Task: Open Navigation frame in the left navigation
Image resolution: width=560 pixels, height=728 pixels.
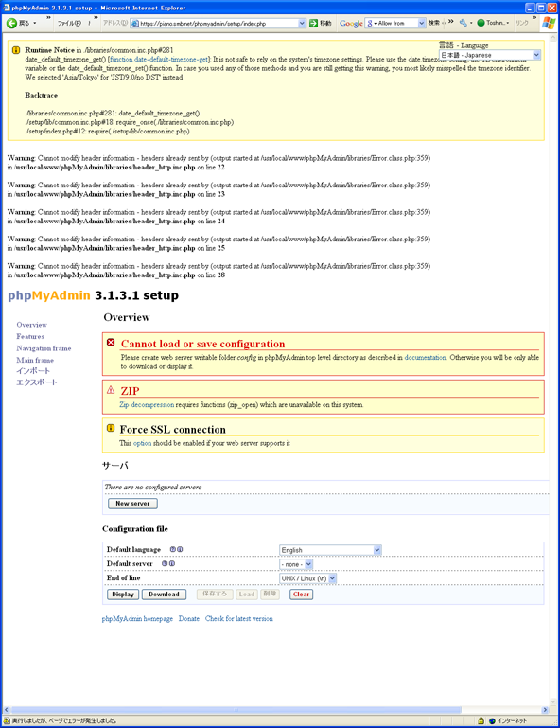Action: 44,348
